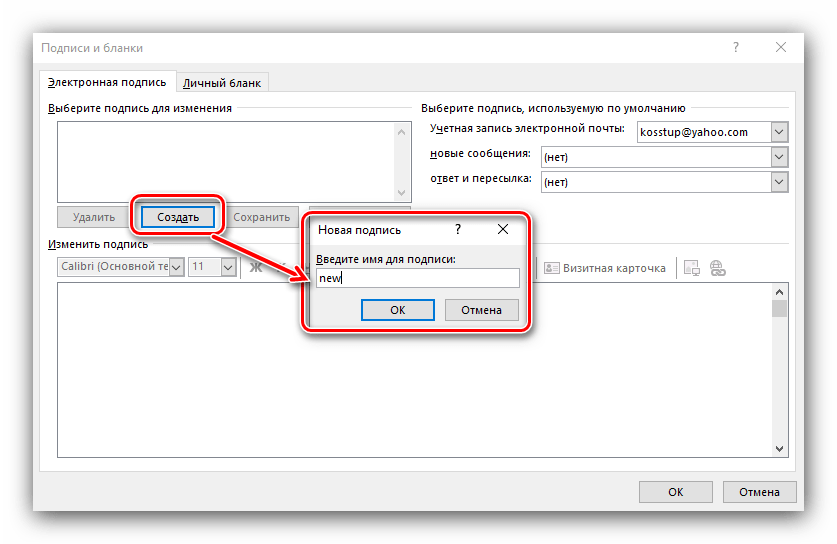Toggle bold Ж formatting in signature editor
The image size is (837, 544).
click(x=255, y=268)
